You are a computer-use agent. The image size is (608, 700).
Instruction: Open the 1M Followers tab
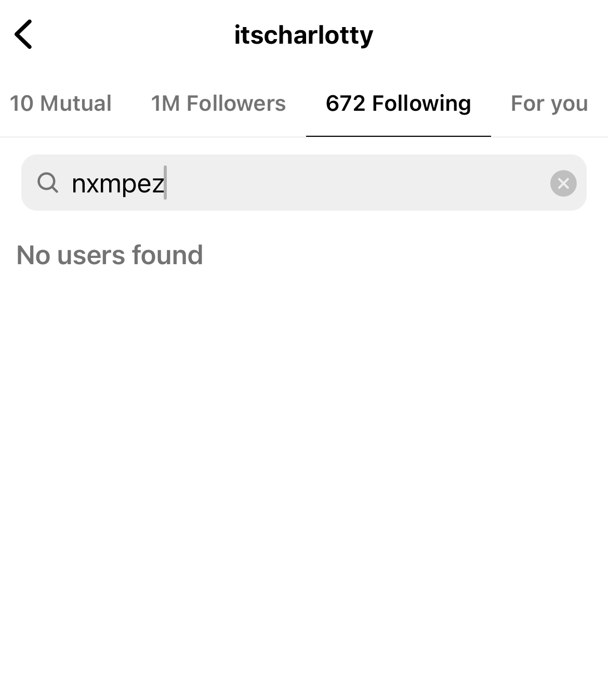218,103
